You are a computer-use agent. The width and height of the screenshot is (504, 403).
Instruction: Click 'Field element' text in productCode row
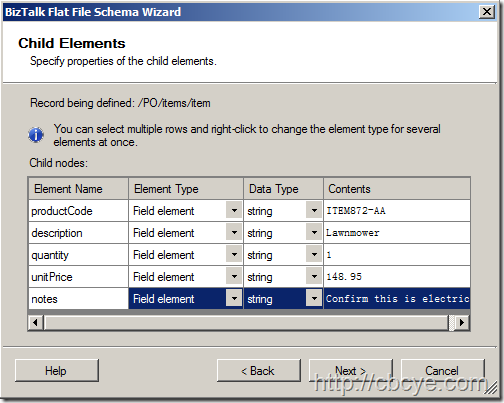click(163, 211)
